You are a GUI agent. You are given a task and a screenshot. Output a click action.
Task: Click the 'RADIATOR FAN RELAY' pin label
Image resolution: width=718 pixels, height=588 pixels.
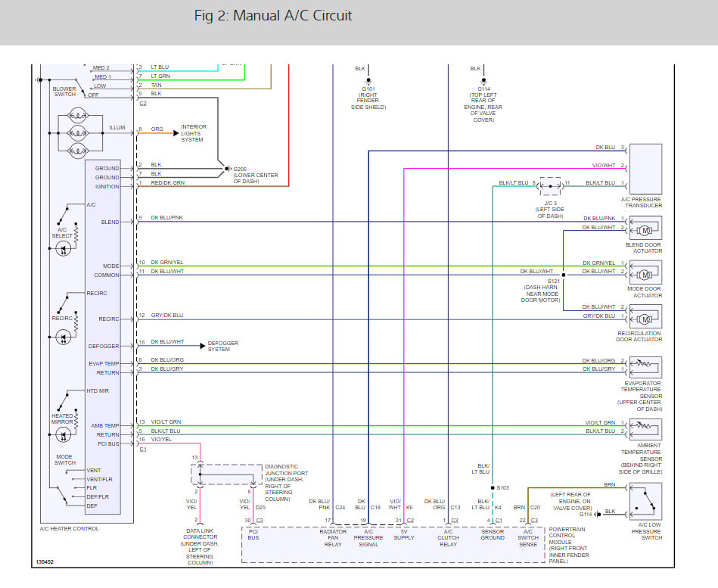tap(333, 538)
